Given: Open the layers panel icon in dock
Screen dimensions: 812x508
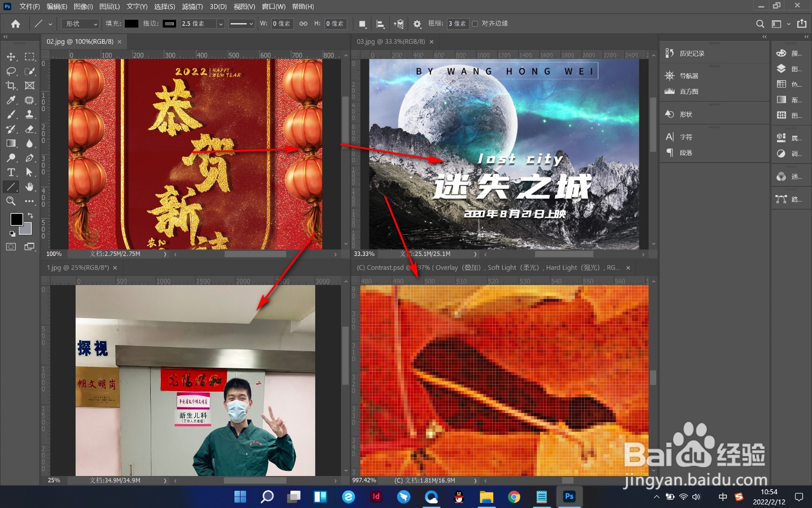Looking at the screenshot, I should pyautogui.click(x=782, y=69).
